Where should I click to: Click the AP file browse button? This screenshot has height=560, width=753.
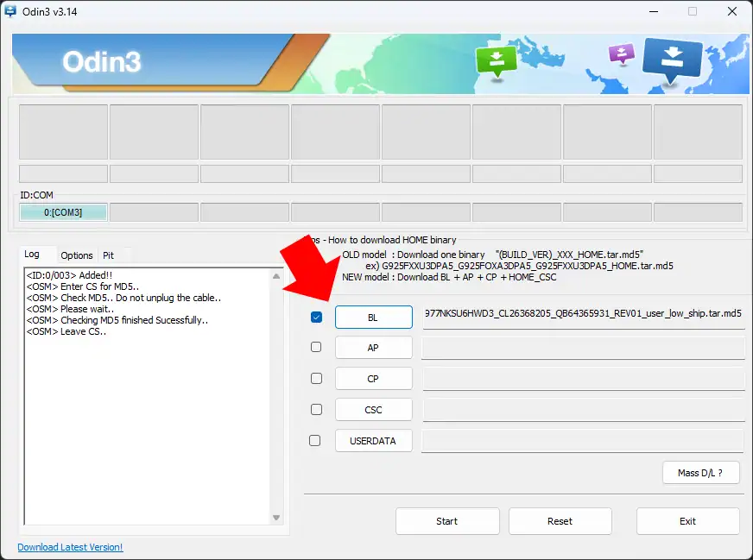(x=373, y=348)
